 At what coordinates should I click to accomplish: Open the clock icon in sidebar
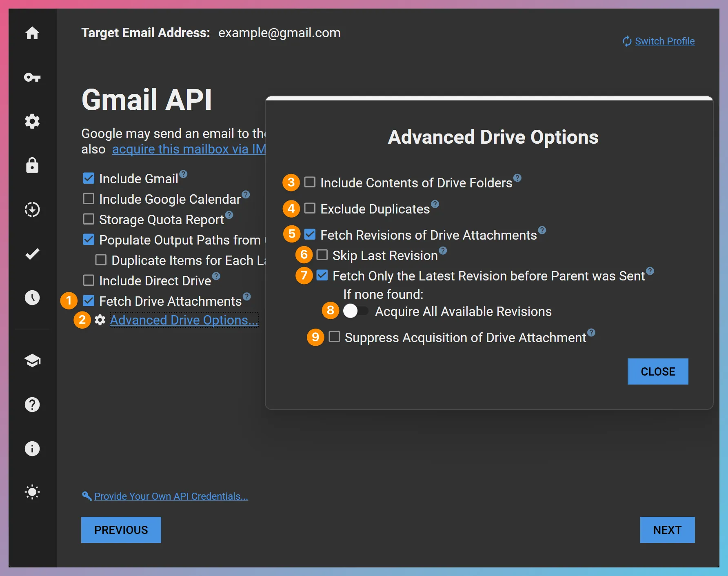(32, 298)
